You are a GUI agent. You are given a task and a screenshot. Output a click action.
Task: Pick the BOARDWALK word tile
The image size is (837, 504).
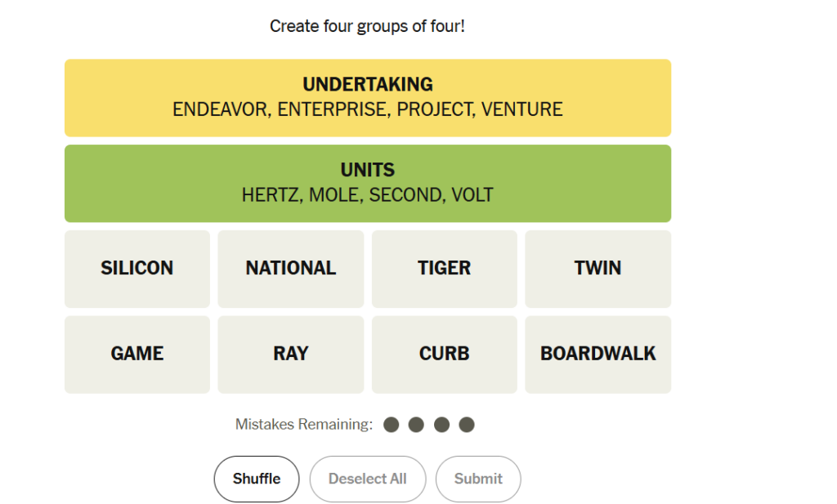[598, 355]
